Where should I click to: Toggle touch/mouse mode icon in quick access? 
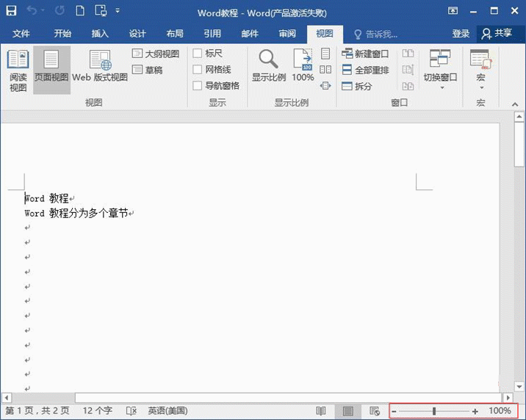tap(101, 11)
